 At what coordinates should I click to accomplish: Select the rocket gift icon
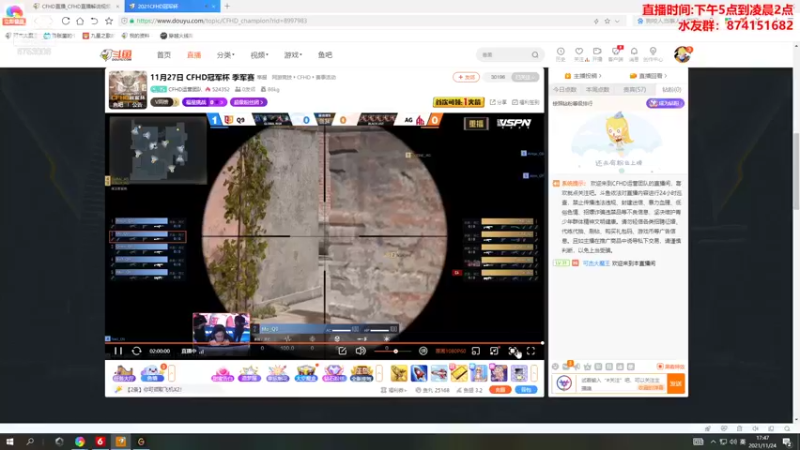point(419,373)
